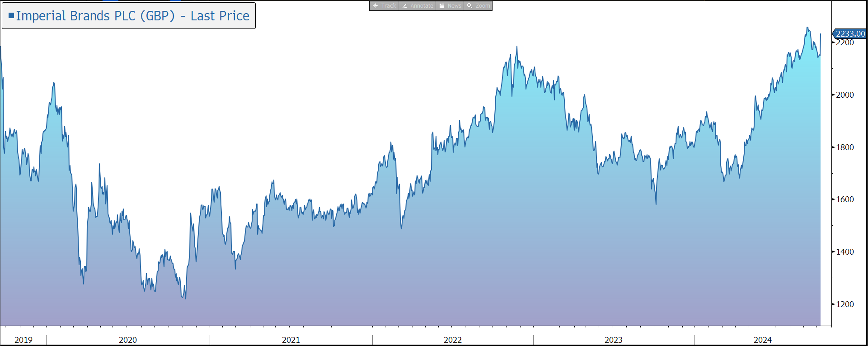
Task: Click the 2021 year label
Action: point(291,340)
